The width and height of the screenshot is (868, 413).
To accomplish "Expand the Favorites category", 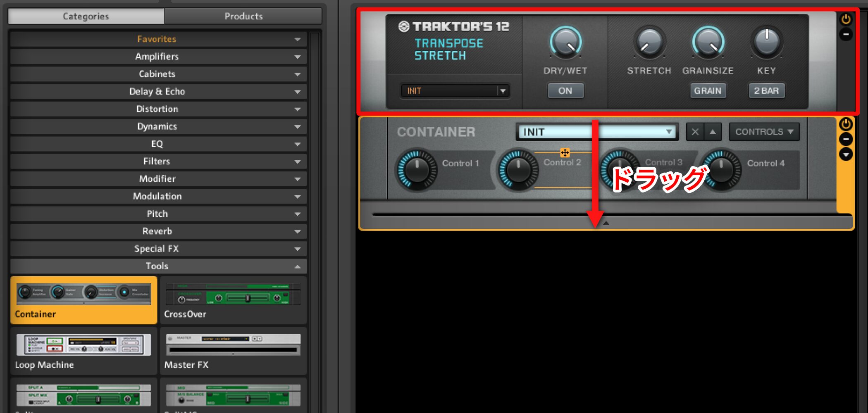I will (158, 39).
